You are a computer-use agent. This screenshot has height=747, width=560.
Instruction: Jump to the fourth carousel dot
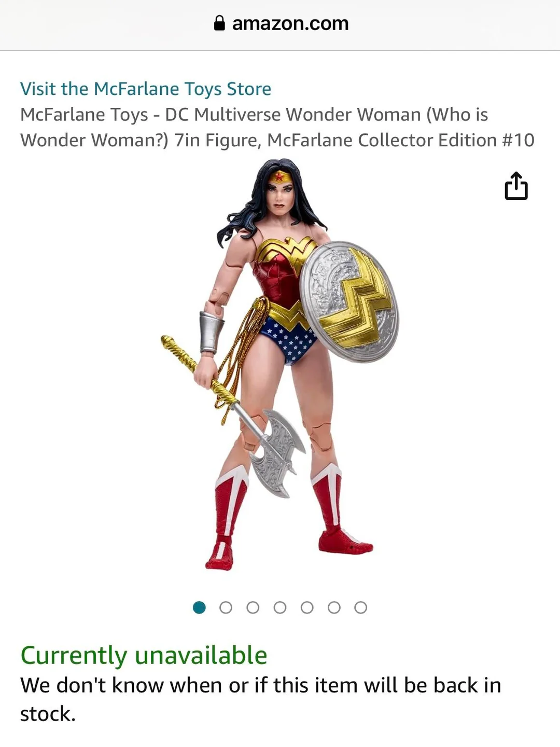[x=280, y=607]
